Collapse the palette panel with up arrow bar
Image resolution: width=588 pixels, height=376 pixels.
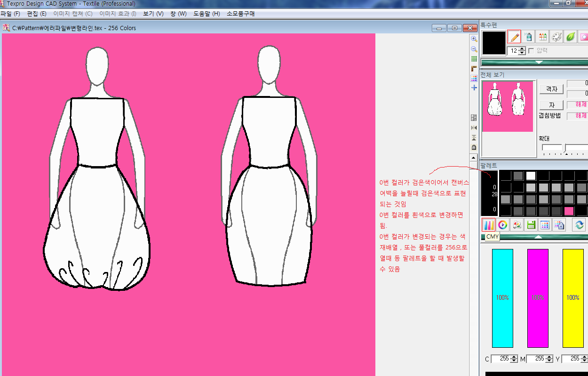[539, 237]
